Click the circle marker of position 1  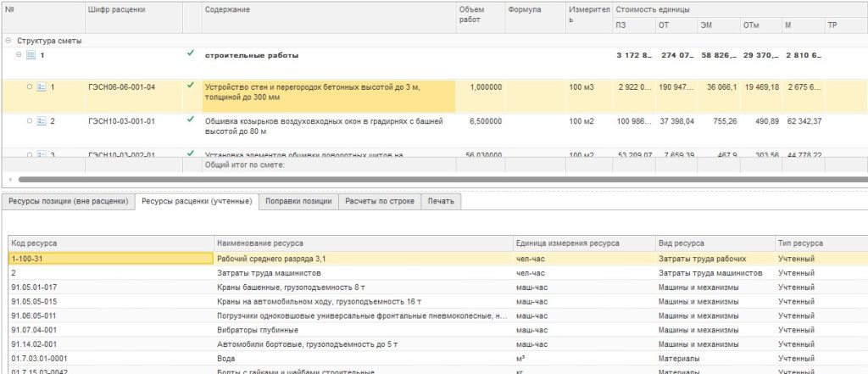[29, 87]
